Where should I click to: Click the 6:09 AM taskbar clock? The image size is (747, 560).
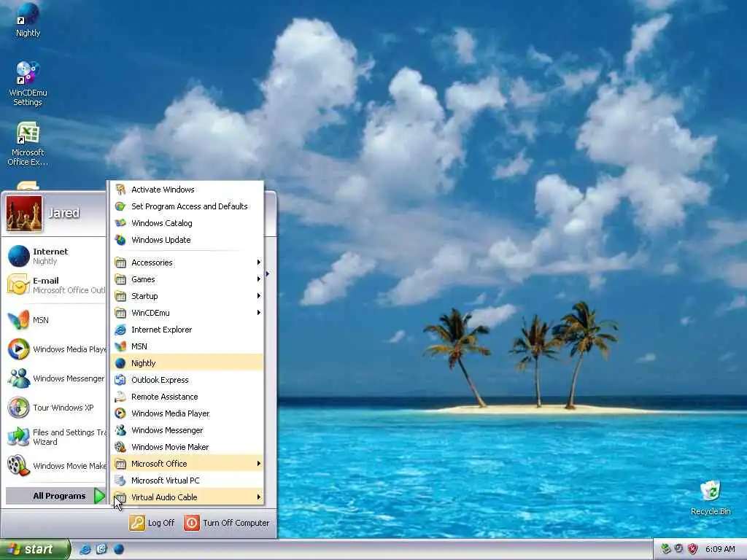[720, 550]
